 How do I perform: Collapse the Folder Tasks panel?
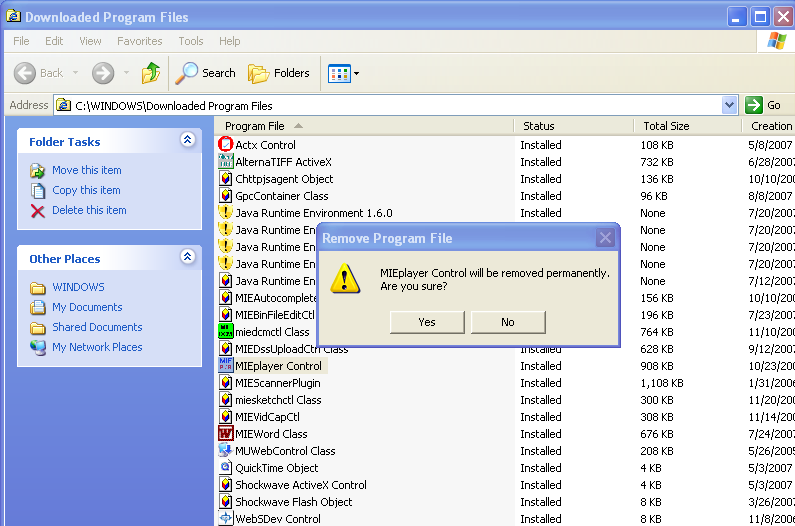(x=187, y=141)
